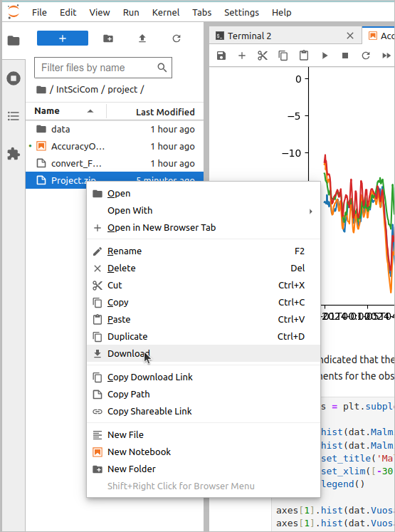Image resolution: width=395 pixels, height=532 pixels.
Task: Sort files by Last Modified column
Action: tap(165, 112)
